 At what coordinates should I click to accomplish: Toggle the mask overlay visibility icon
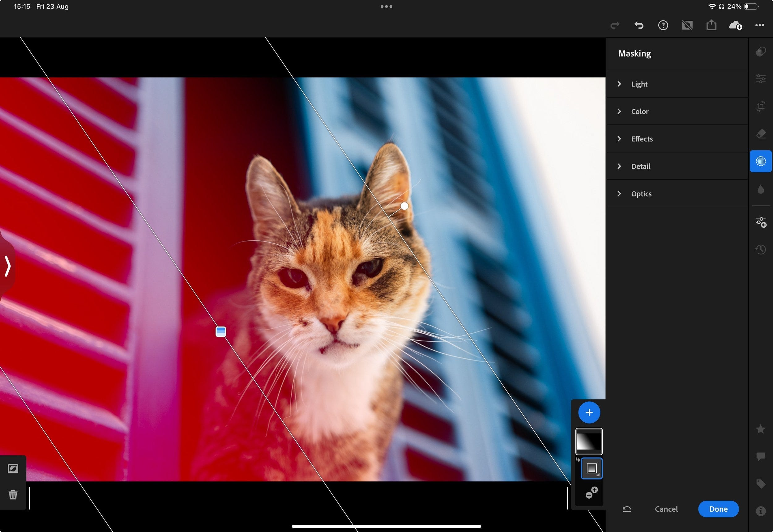point(13,469)
